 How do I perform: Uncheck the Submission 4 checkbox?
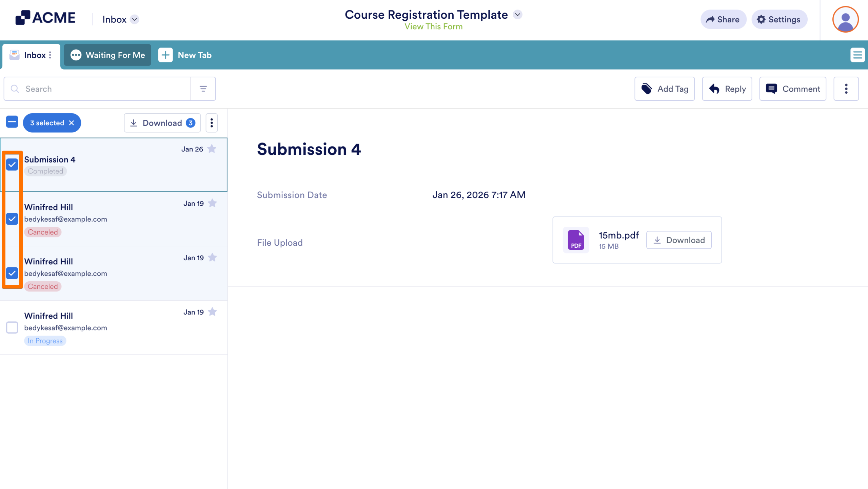coord(12,165)
